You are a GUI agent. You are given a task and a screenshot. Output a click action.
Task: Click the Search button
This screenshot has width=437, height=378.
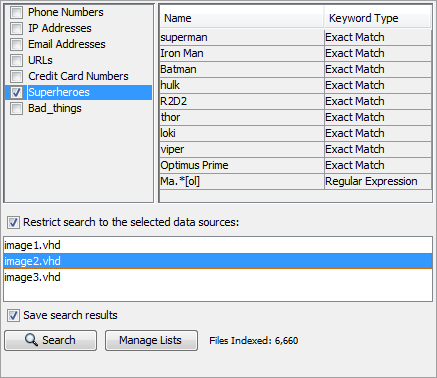(51, 340)
